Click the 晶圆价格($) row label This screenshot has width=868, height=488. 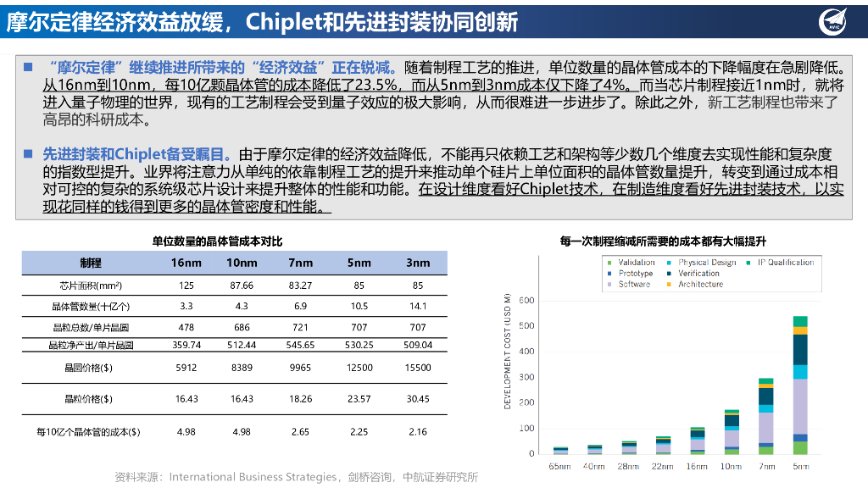point(88,368)
